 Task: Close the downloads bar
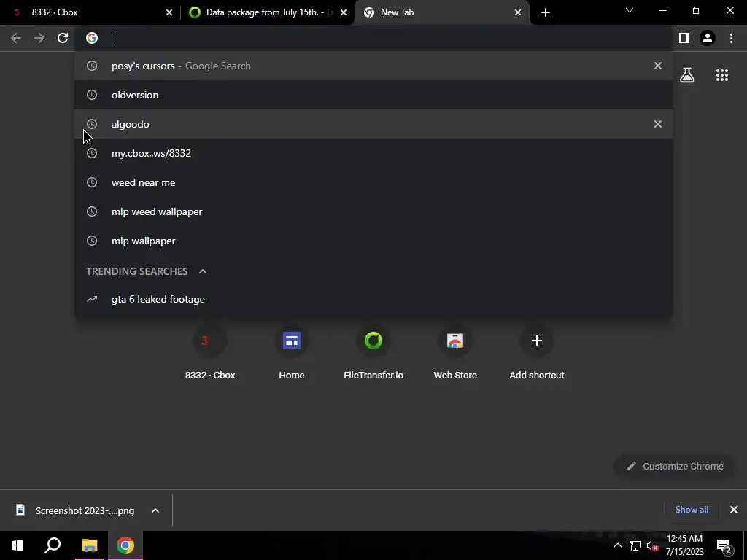pyautogui.click(x=734, y=510)
